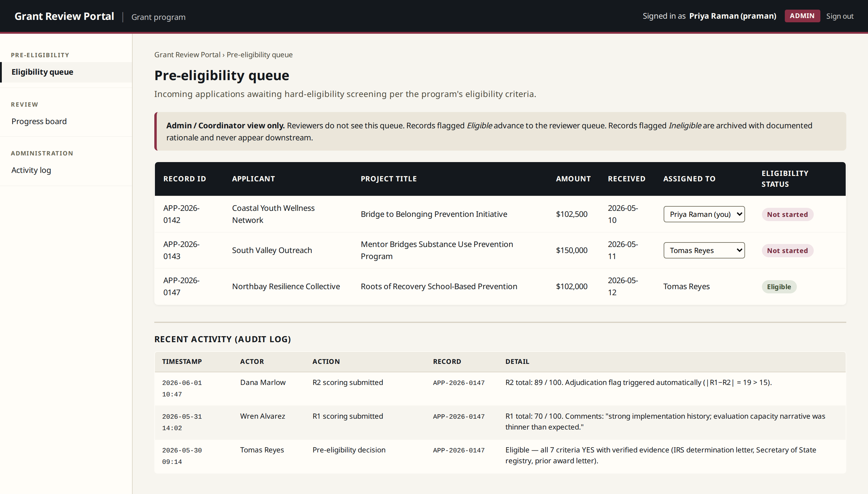This screenshot has height=494, width=868.
Task: Click the audit log Timestamp column header
Action: (x=182, y=361)
